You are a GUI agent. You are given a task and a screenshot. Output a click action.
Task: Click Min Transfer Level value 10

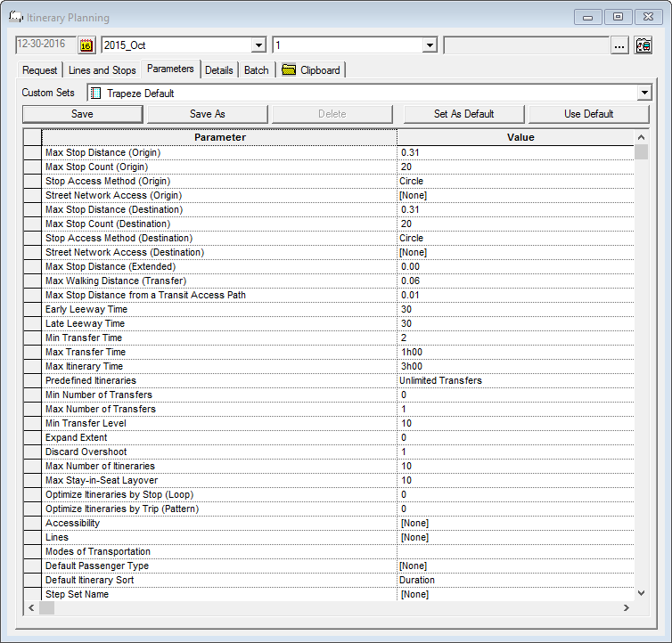point(515,424)
